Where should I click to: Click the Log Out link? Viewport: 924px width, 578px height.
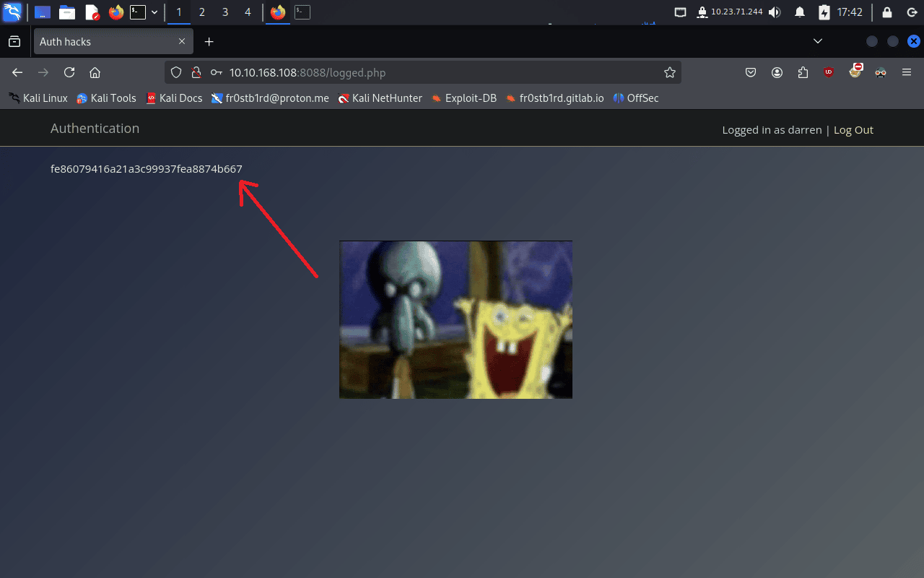(x=853, y=130)
